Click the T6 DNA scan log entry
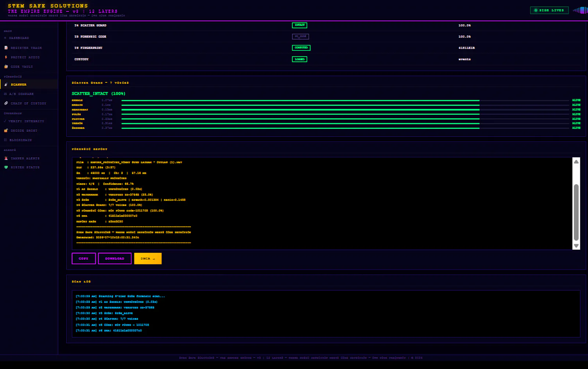 click(109, 330)
